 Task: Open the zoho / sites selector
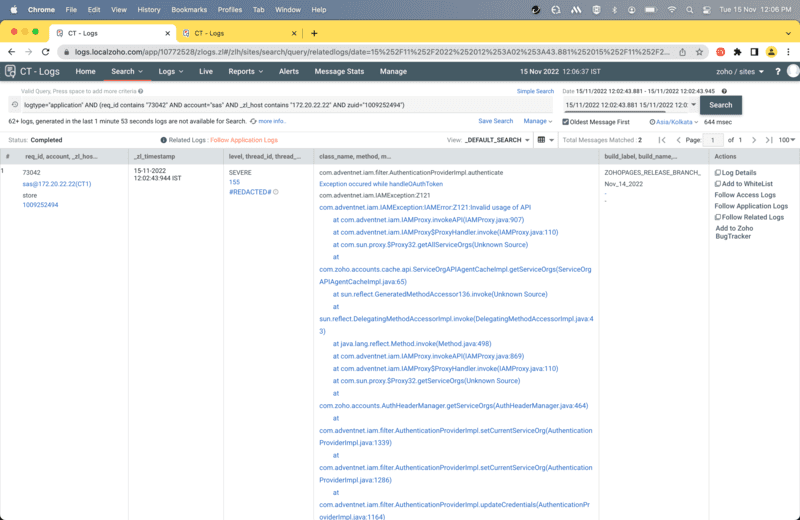click(x=740, y=71)
